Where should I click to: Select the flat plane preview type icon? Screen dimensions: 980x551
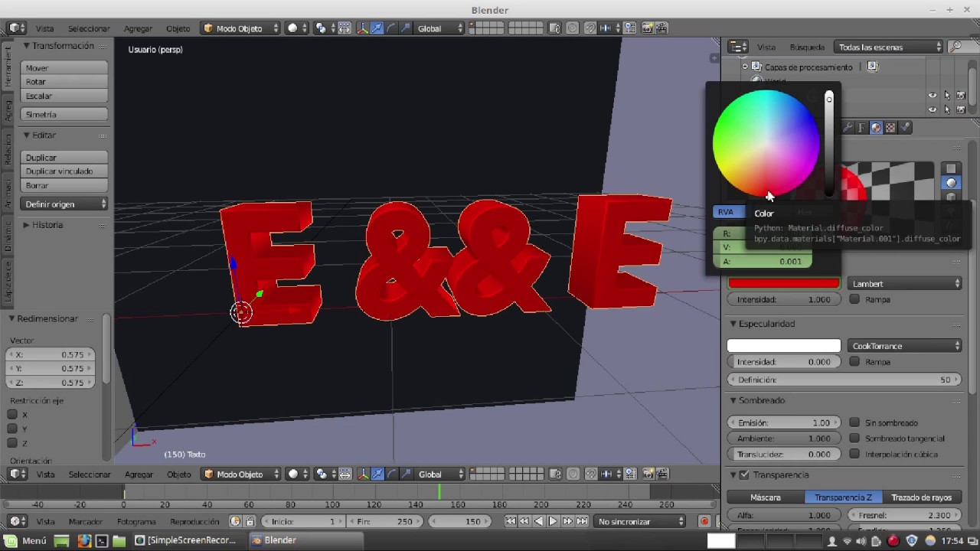click(951, 168)
